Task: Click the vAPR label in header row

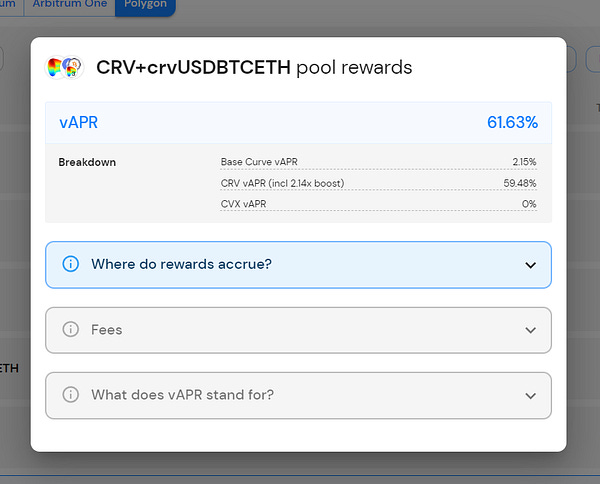Action: point(78,122)
